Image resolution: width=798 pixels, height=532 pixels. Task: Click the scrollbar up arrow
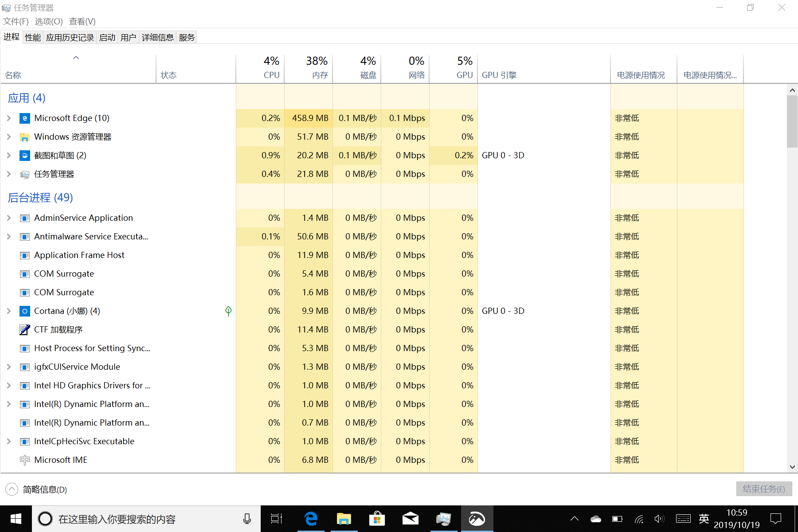pyautogui.click(x=792, y=90)
